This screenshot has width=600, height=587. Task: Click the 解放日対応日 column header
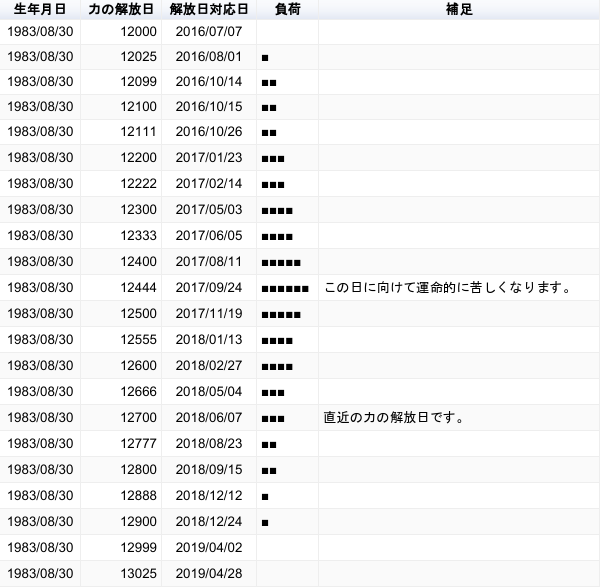point(209,9)
